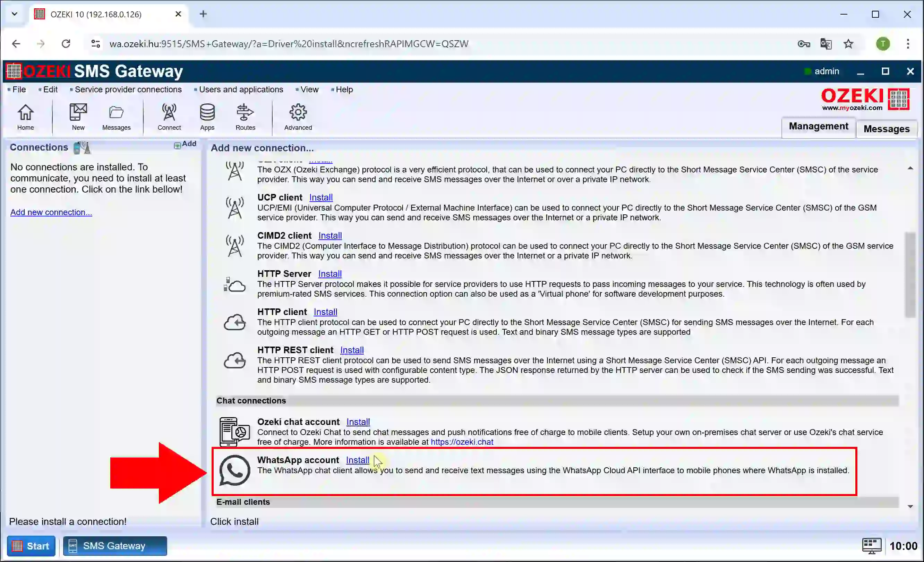Click the WhatsApp account phone icon

click(235, 470)
